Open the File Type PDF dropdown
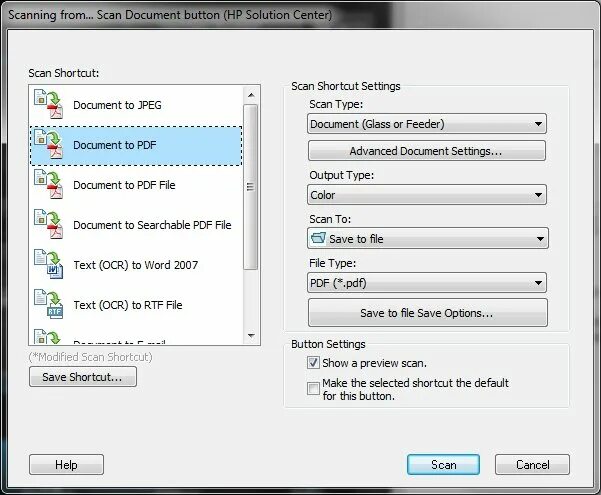This screenshot has height=495, width=601. click(427, 283)
